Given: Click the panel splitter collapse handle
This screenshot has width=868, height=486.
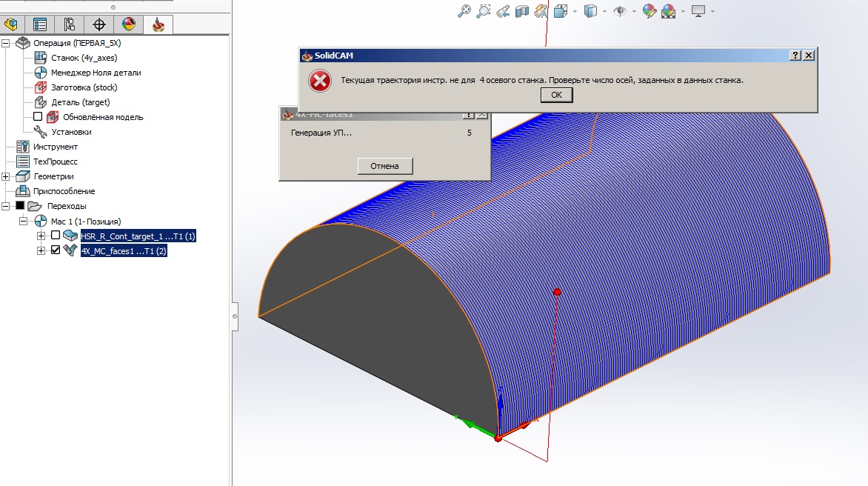Looking at the screenshot, I should click(x=235, y=316).
